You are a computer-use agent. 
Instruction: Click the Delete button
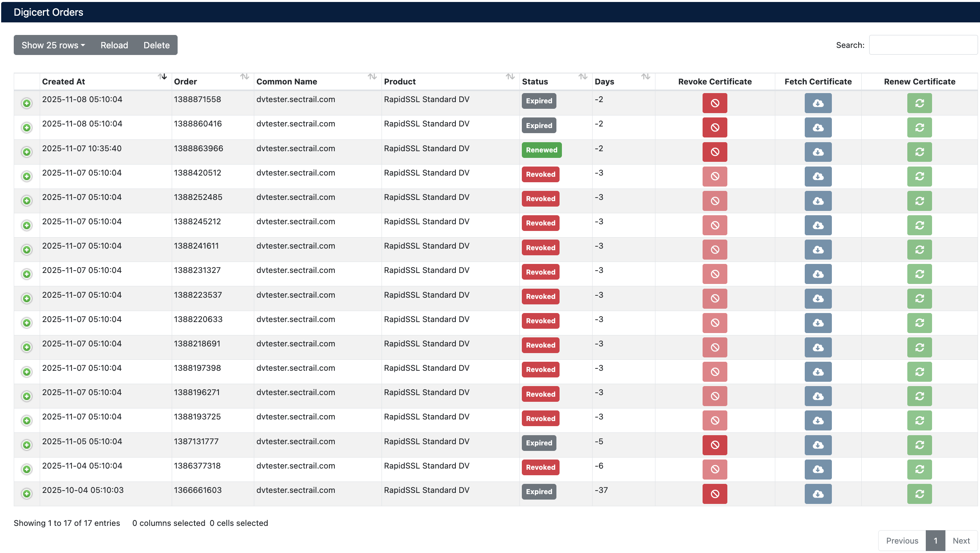click(156, 45)
